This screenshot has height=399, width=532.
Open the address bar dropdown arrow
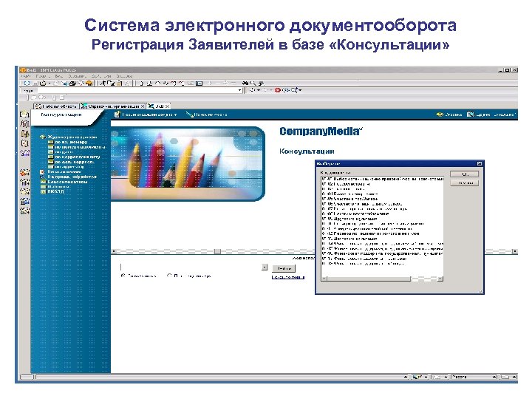click(240, 91)
